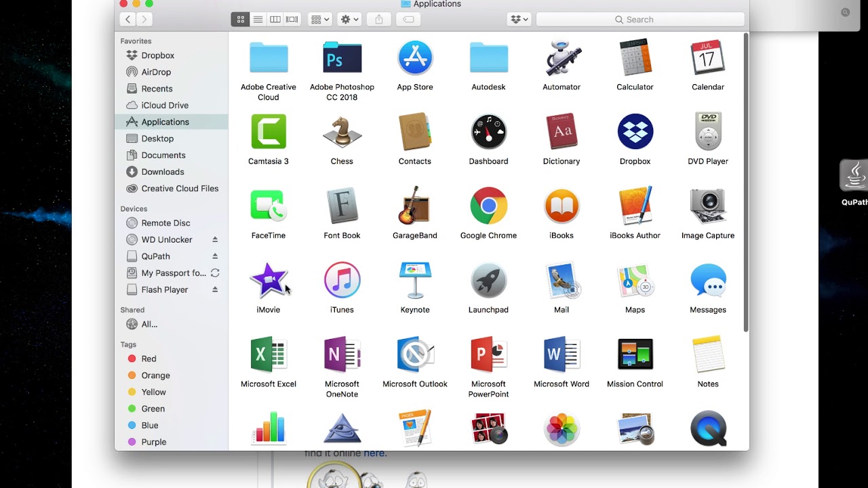Select the Dropbox app icon in the grid

coord(635,131)
